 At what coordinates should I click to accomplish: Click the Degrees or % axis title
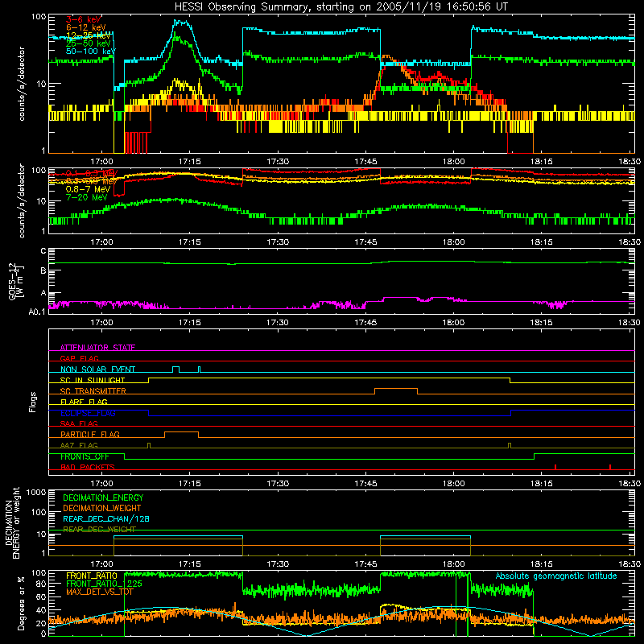[x=22, y=604]
